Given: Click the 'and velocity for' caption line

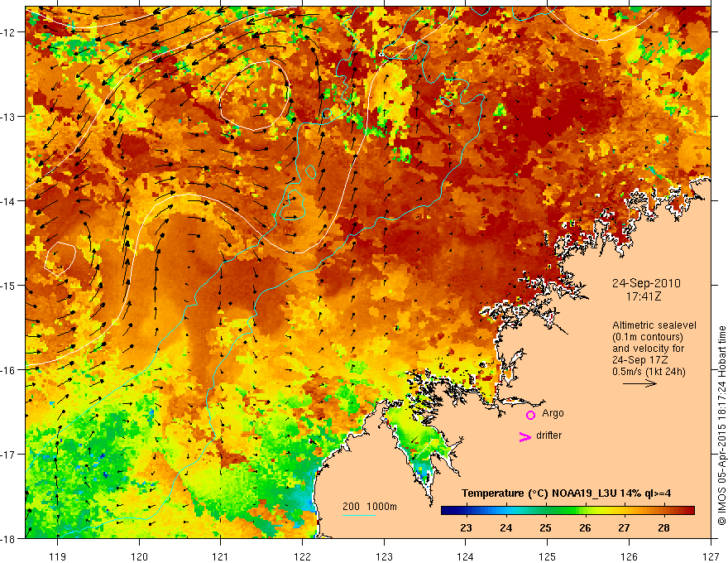Looking at the screenshot, I should pyautogui.click(x=648, y=349).
